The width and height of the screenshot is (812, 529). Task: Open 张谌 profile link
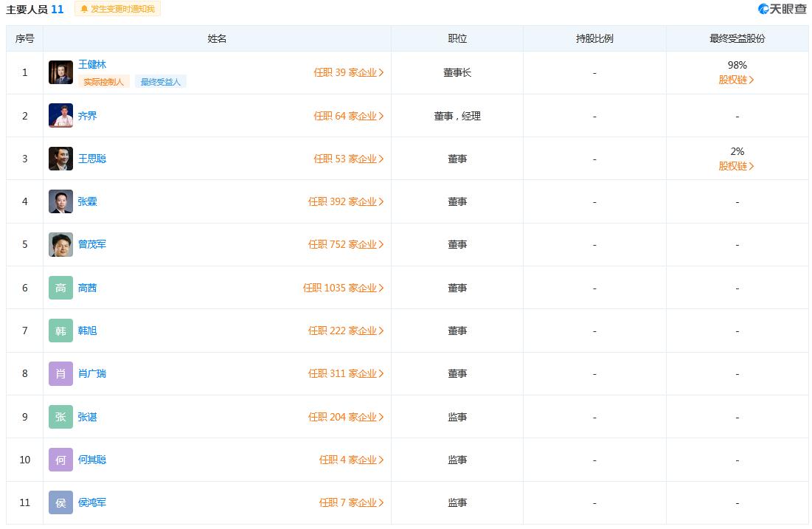coord(88,417)
